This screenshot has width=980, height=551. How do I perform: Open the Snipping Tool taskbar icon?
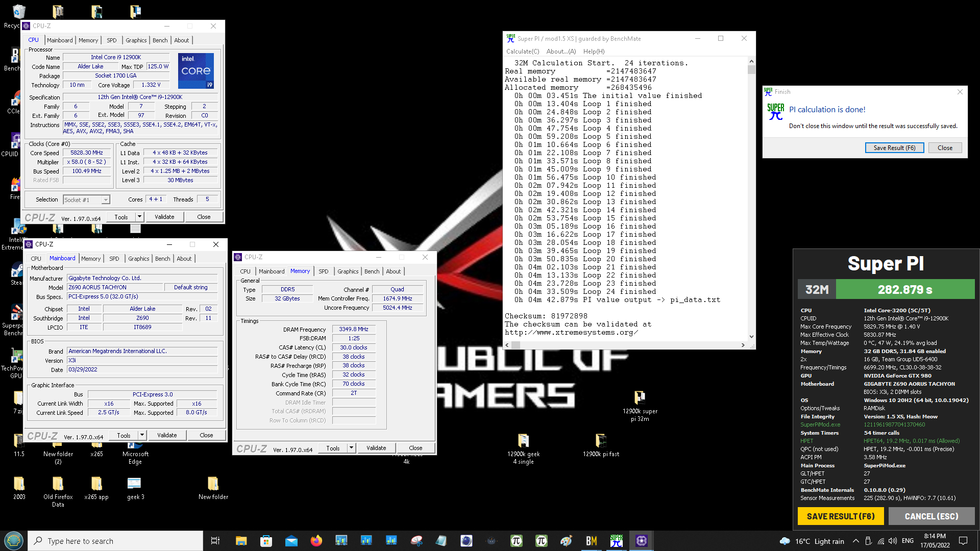click(x=416, y=541)
